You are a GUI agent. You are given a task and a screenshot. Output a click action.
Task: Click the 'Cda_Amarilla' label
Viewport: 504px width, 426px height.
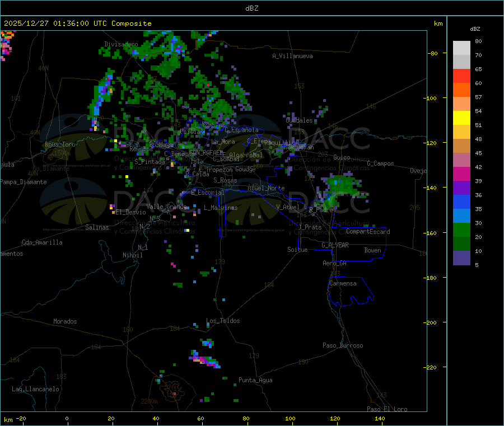coord(42,242)
